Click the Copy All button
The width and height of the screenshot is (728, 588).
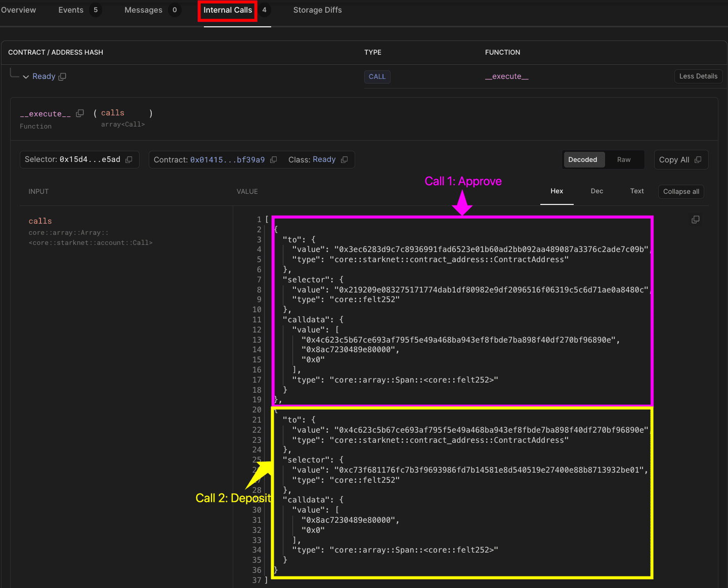[681, 160]
